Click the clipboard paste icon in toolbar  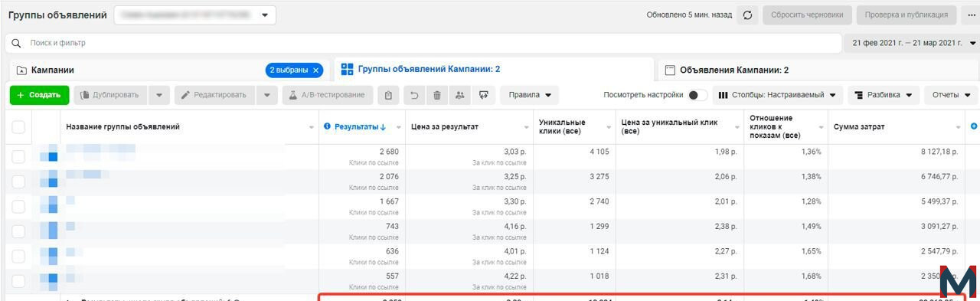pyautogui.click(x=388, y=95)
